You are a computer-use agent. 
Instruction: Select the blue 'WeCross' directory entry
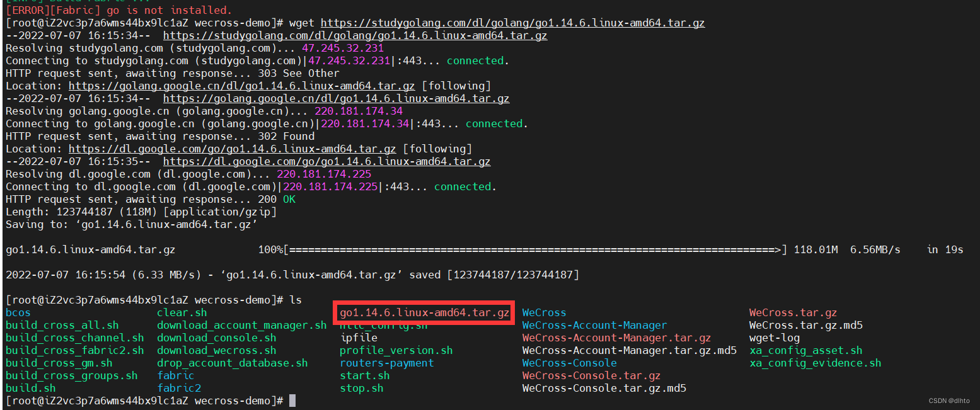(x=545, y=313)
